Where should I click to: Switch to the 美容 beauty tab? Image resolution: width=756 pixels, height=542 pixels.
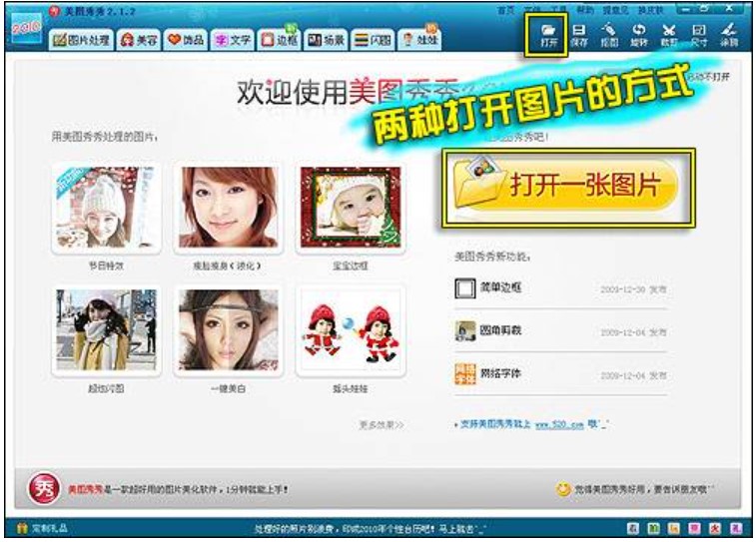pyautogui.click(x=140, y=40)
